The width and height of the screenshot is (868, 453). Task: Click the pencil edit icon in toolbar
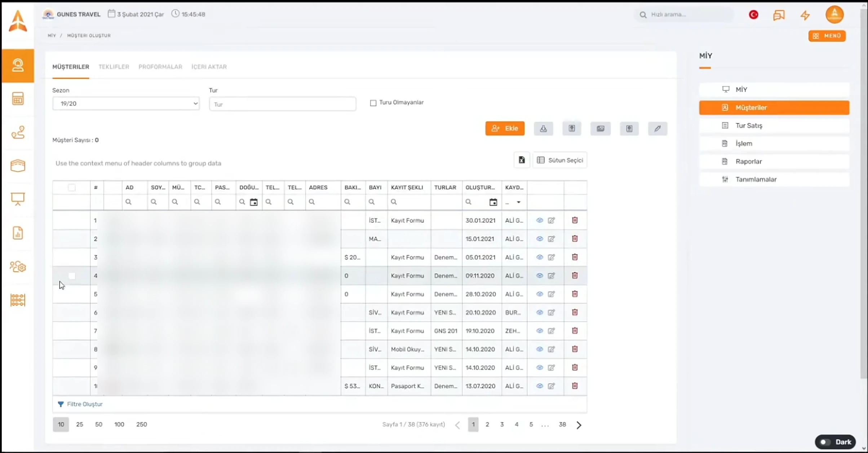pyautogui.click(x=657, y=129)
